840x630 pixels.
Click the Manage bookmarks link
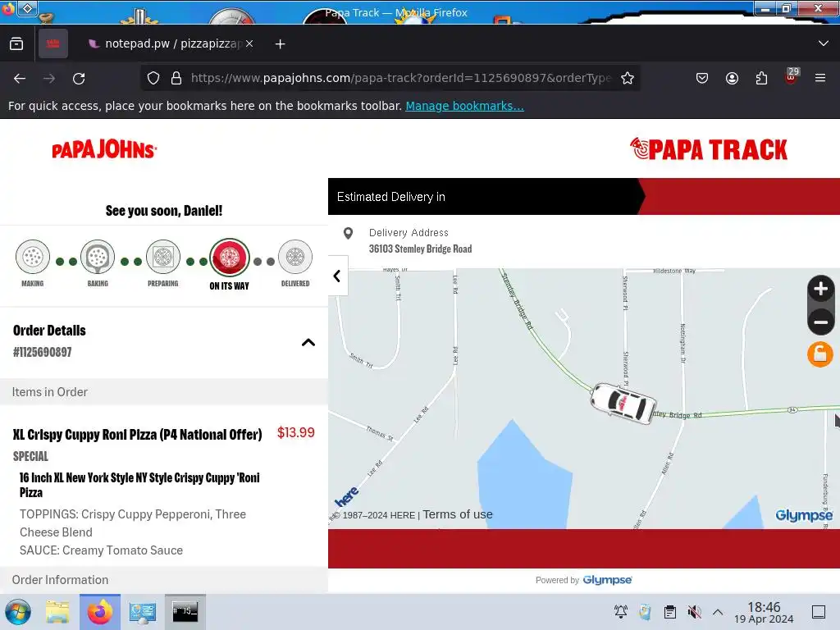[x=464, y=106]
